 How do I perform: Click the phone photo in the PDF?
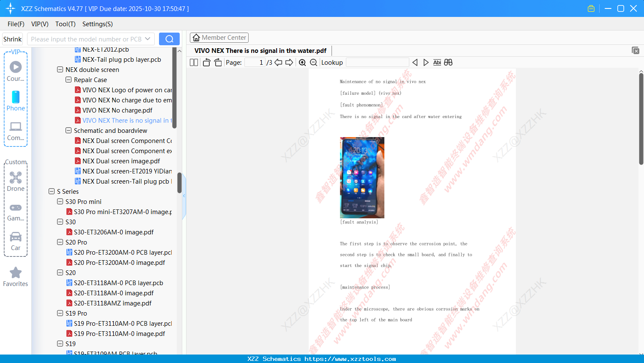click(362, 177)
